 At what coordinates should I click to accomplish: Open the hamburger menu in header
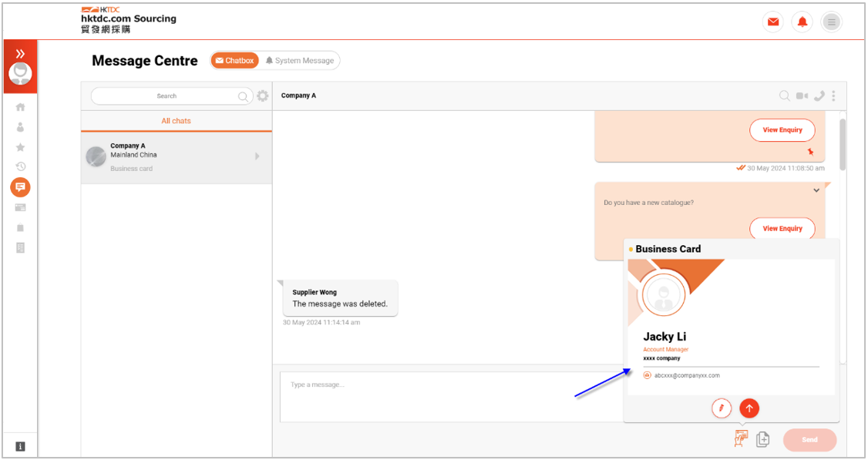[831, 22]
